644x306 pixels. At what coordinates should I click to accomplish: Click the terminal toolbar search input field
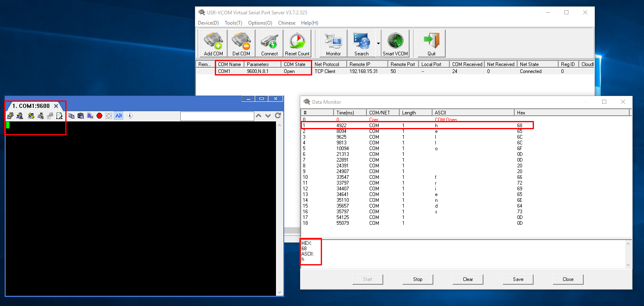[x=217, y=116]
